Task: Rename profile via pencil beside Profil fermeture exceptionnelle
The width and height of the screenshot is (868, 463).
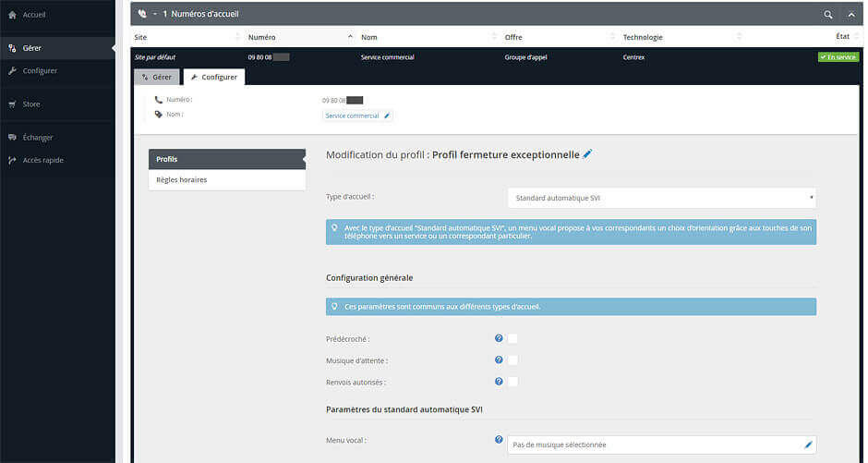Action: (x=587, y=154)
